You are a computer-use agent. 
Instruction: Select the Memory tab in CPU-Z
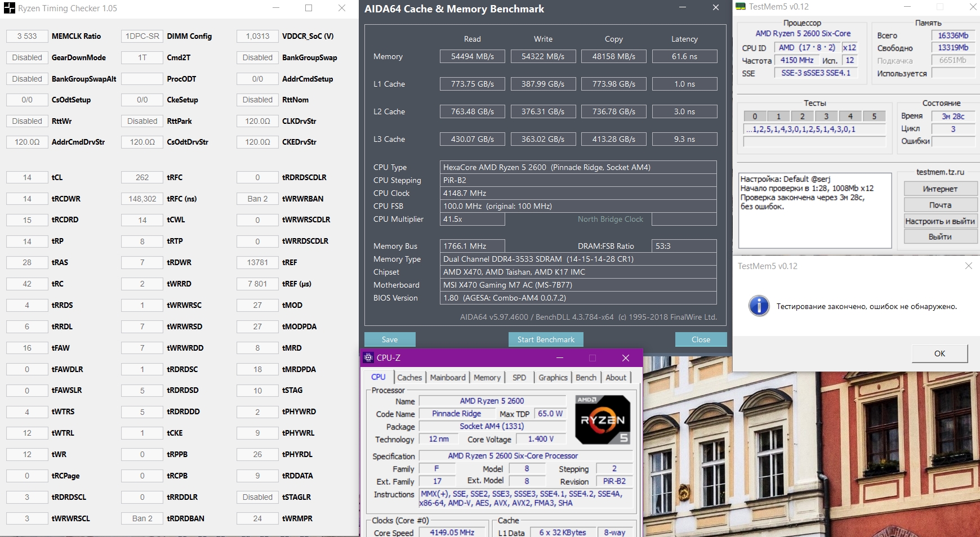coord(487,378)
